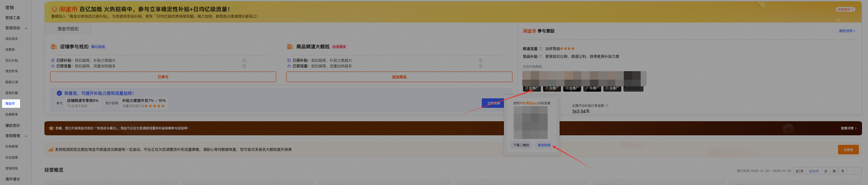Click the 加速爆发 tag
868x185 pixels.
[339, 47]
